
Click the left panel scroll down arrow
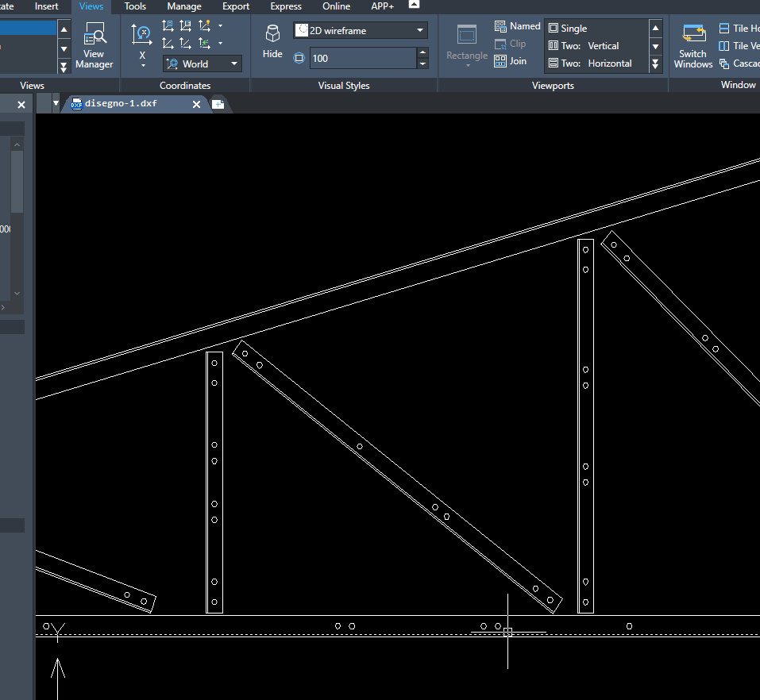pos(17,294)
